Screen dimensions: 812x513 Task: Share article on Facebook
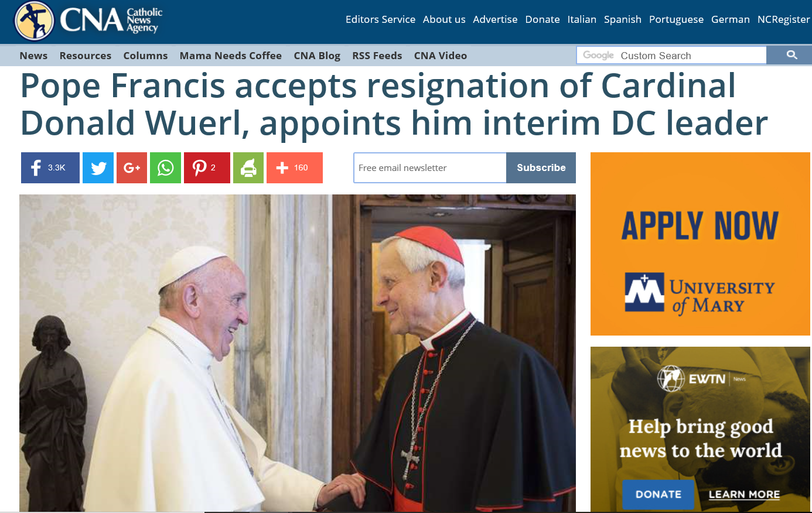click(50, 167)
